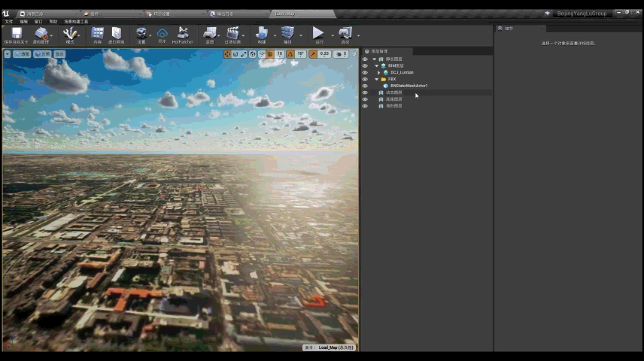Click the clapperboard cinematics toolbar icon

(x=233, y=34)
